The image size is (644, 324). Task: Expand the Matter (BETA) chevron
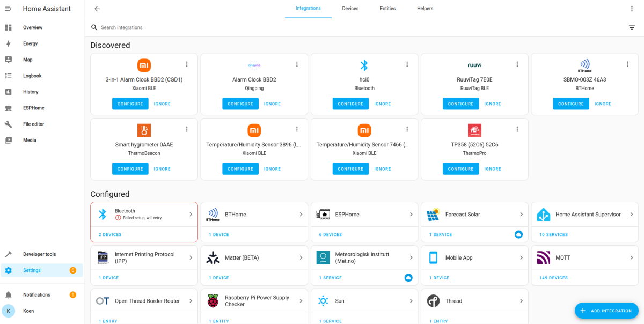[x=301, y=258]
